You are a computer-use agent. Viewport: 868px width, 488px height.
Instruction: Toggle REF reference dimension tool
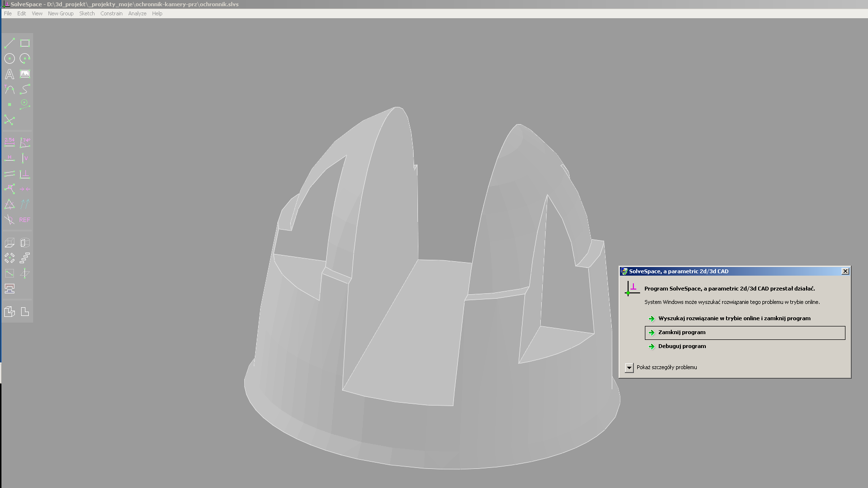click(x=25, y=220)
